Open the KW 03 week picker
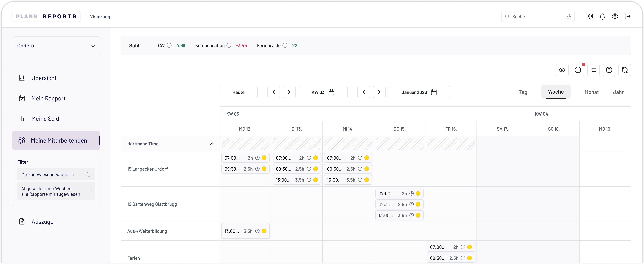This screenshot has width=644, height=264. pos(323,92)
